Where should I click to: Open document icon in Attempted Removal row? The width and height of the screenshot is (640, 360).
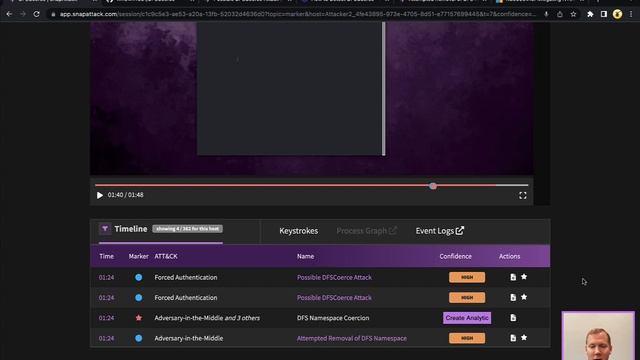pyautogui.click(x=513, y=338)
